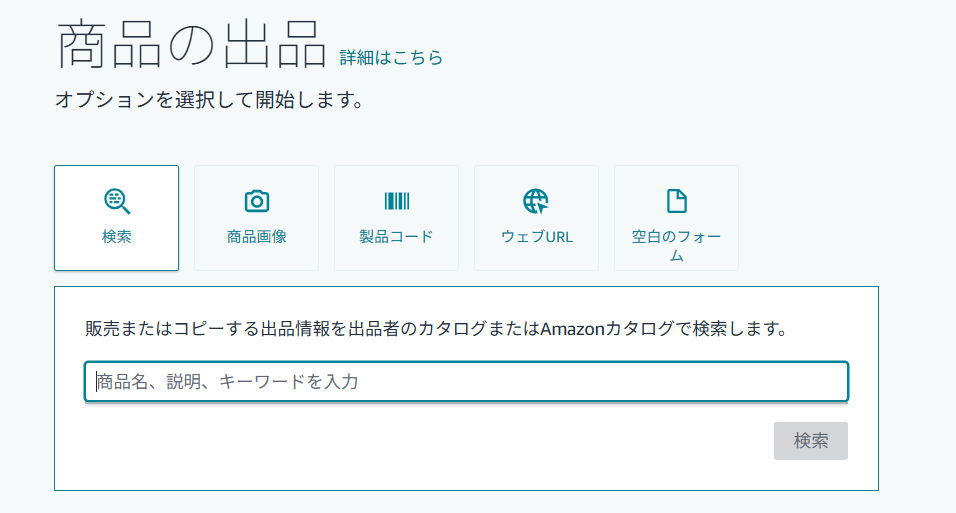
Task: Click the オプションを選択して開始します subtitle text
Action: coord(208,101)
